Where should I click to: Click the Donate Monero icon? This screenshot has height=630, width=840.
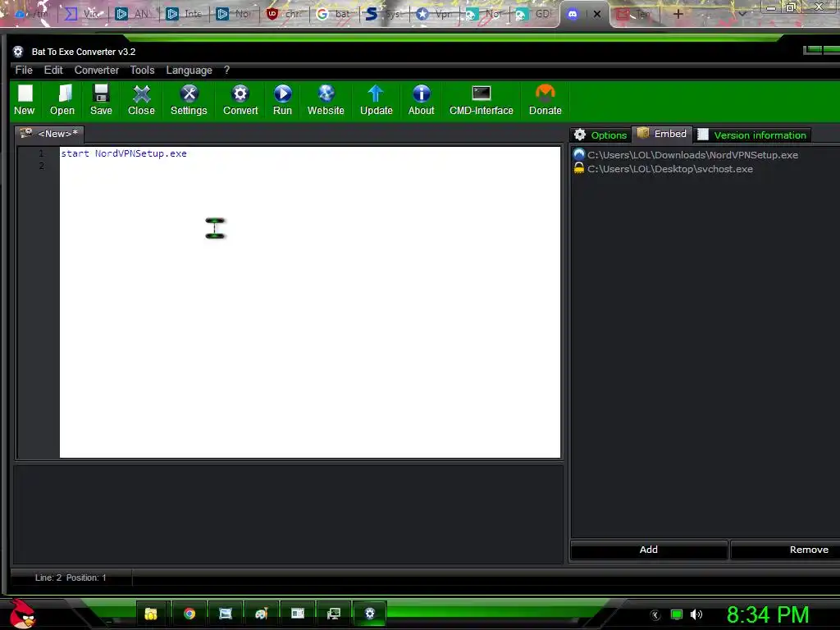(545, 99)
